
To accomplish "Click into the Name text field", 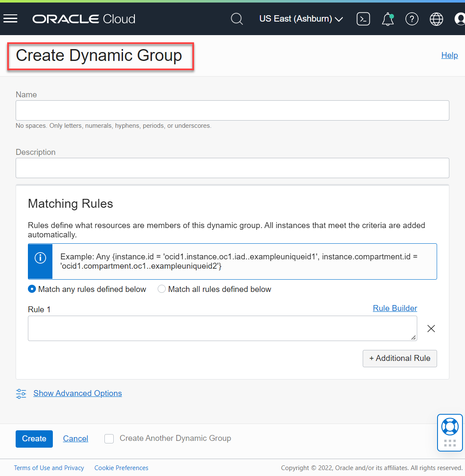I will click(232, 110).
